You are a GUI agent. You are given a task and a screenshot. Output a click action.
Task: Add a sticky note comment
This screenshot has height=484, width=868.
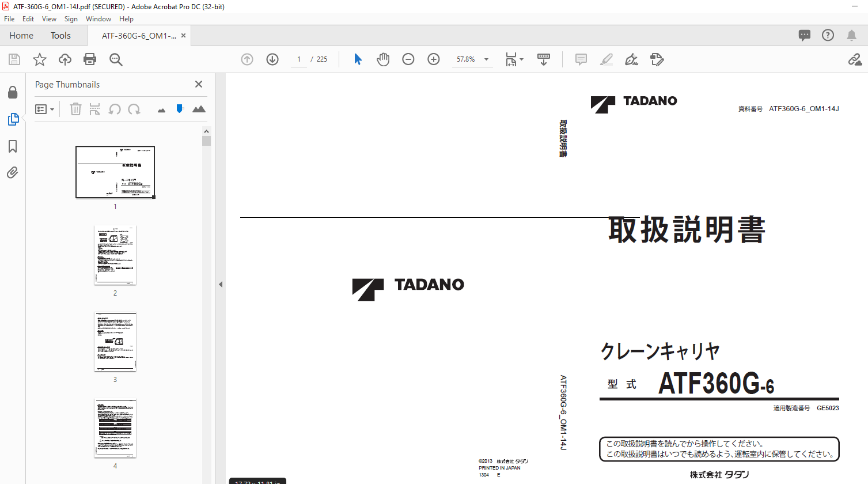pyautogui.click(x=581, y=59)
